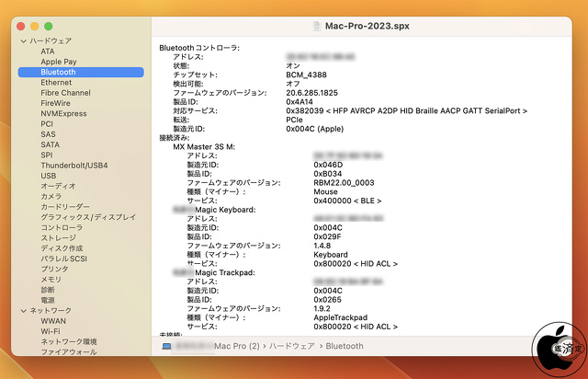Click firmware value RBM22.00_0003
The image size is (588, 379).
(x=344, y=182)
